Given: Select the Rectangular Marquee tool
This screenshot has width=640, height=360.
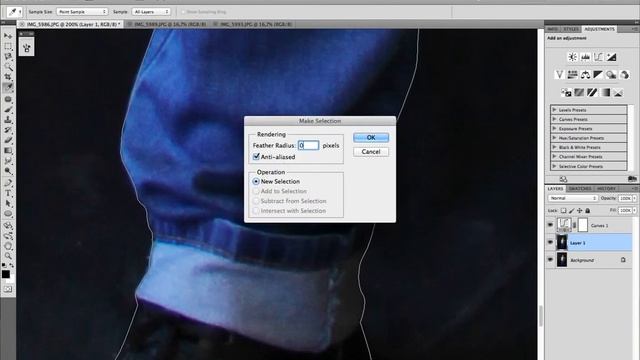Looking at the screenshot, I should (8, 47).
